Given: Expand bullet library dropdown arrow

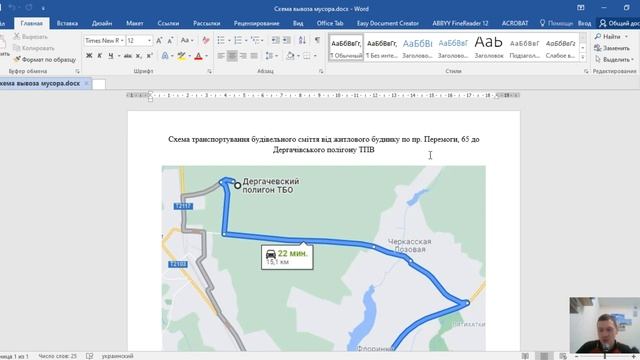Looking at the screenshot, I should tap(229, 40).
